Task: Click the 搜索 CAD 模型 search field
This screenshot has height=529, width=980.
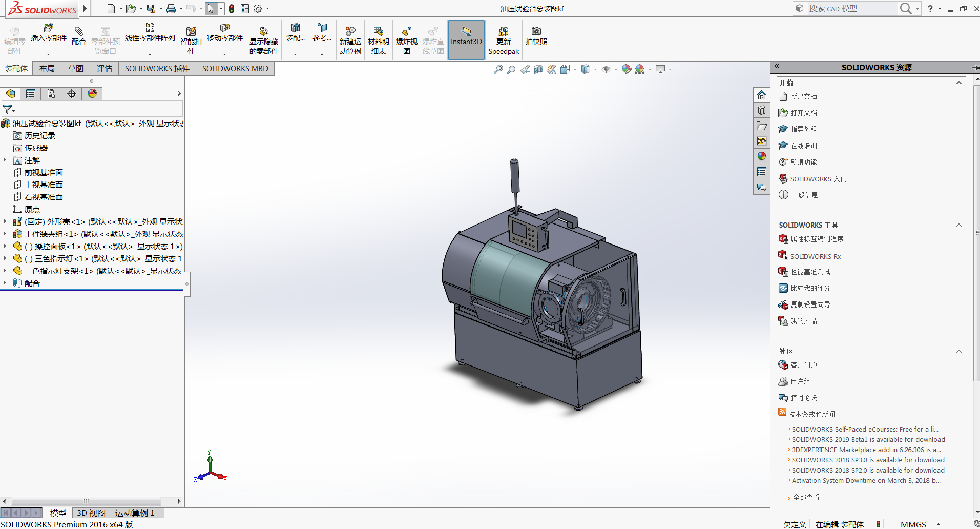Action: pyautogui.click(x=850, y=9)
